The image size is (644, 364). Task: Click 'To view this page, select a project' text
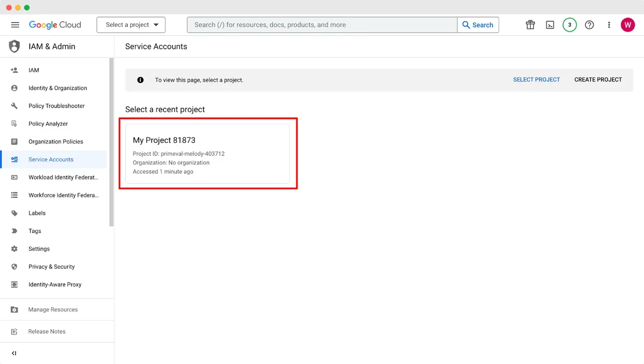tap(199, 80)
